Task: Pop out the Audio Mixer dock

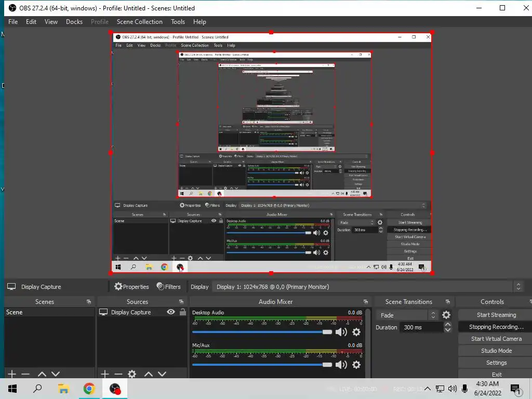Action: point(365,302)
